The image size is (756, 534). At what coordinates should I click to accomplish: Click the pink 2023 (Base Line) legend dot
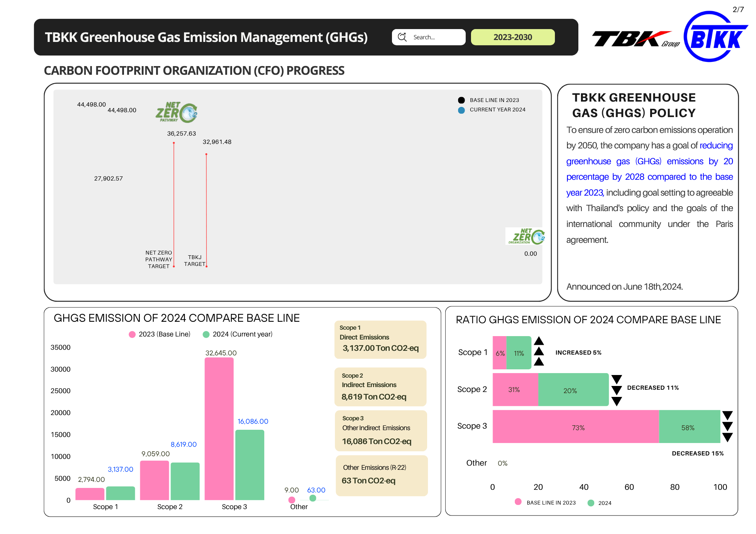[x=132, y=334]
